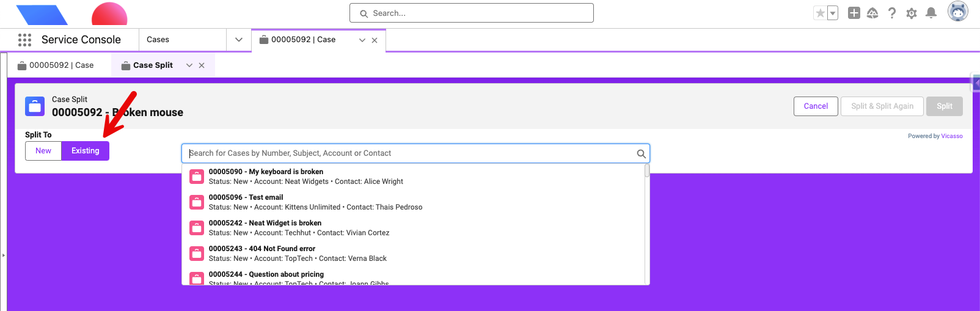Open the 00005092 workspace tab actions chevron
The height and width of the screenshot is (311, 980).
362,40
